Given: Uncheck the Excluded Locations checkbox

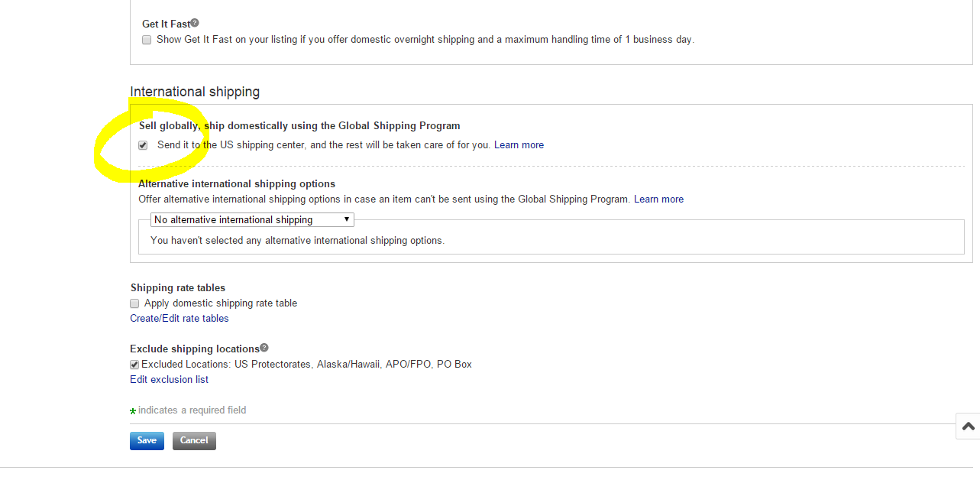Looking at the screenshot, I should 134,365.
